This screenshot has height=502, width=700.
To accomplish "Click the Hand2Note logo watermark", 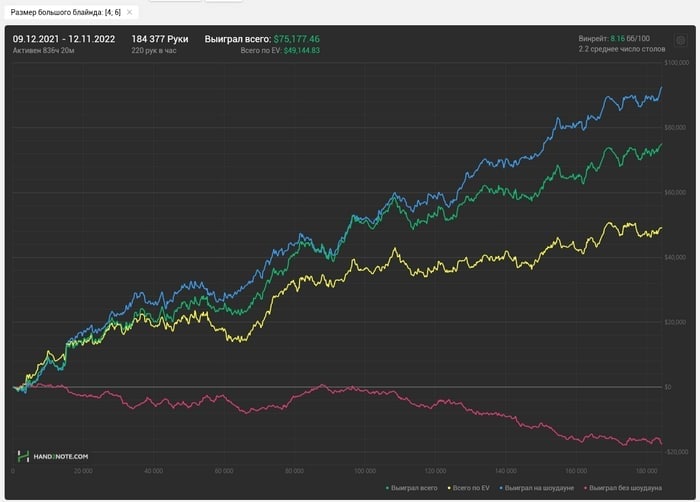I will pyautogui.click(x=54, y=455).
